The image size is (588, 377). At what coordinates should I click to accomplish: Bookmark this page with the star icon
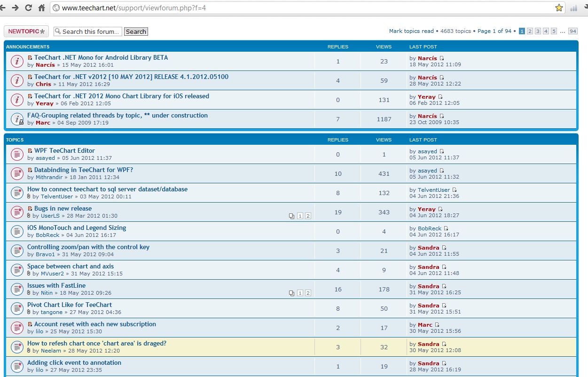559,8
